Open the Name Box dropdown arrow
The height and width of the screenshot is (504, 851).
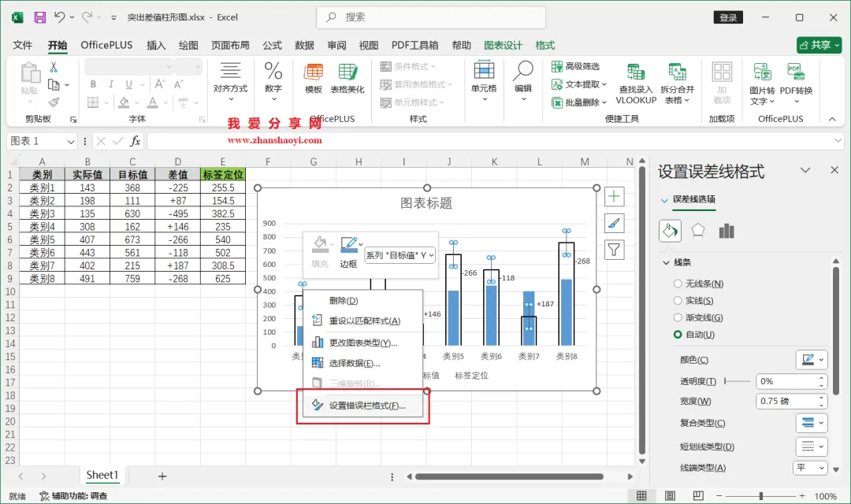click(x=71, y=142)
